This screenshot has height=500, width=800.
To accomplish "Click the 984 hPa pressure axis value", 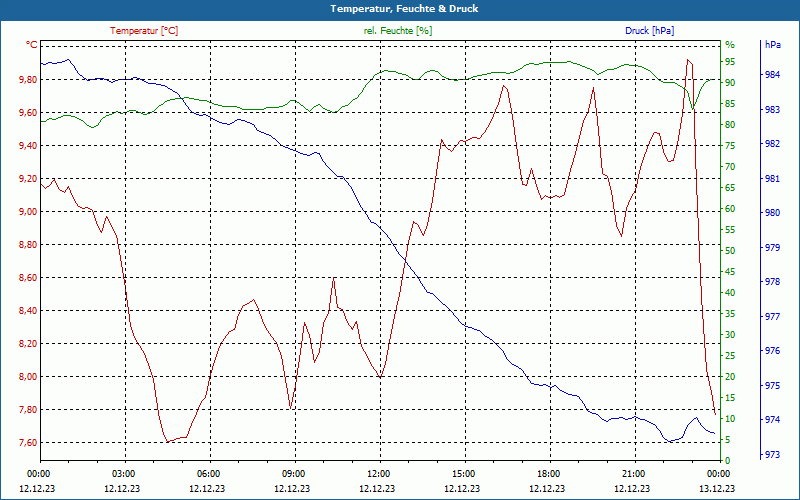I will (773, 74).
